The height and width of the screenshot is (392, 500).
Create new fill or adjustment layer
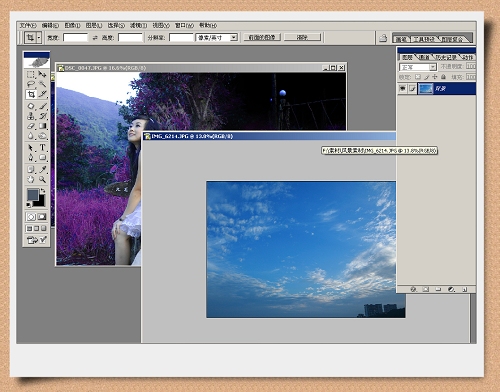(x=451, y=289)
